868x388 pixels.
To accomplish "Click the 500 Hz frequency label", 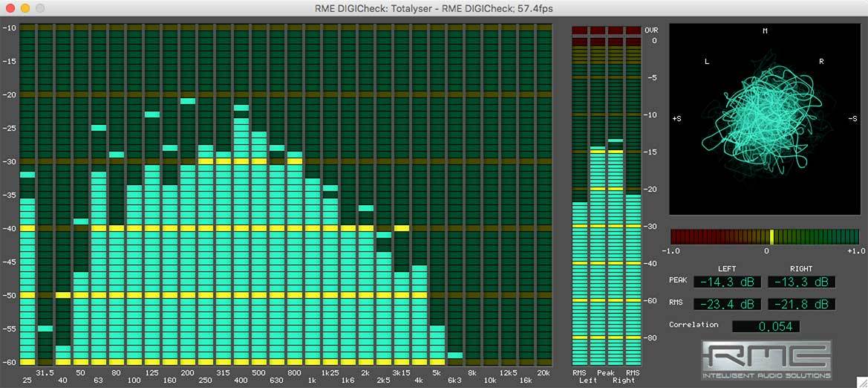I will pyautogui.click(x=258, y=372).
